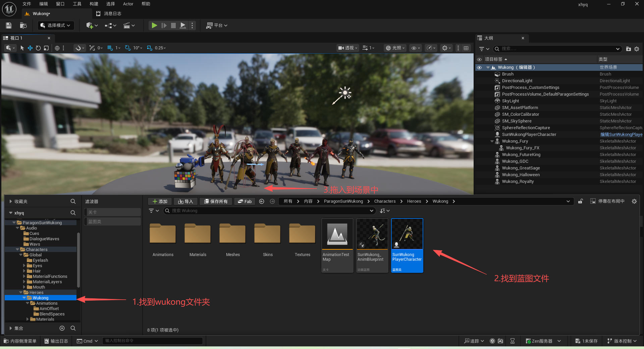The width and height of the screenshot is (644, 349).
Task: Expand the 集合 collections section
Action: pos(11,328)
